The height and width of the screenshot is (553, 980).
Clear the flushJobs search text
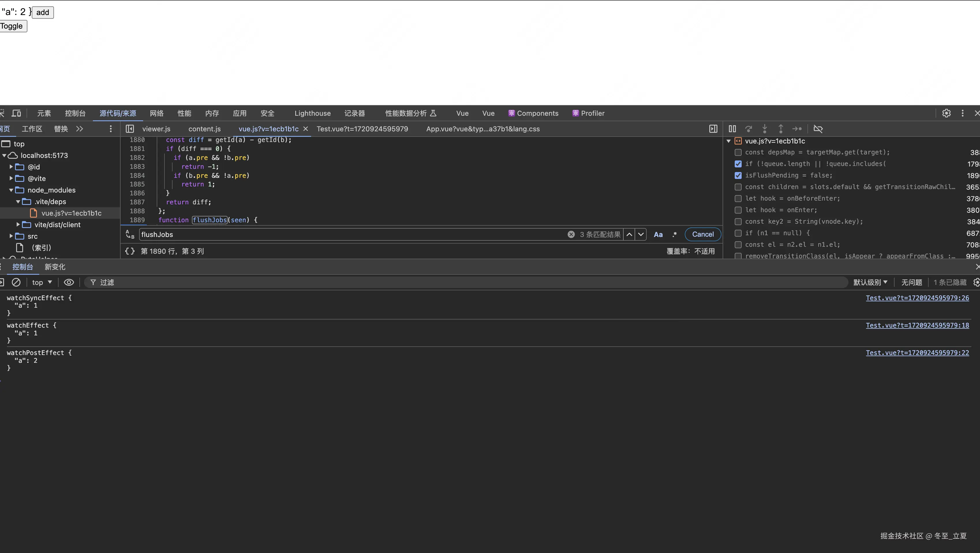coord(571,234)
